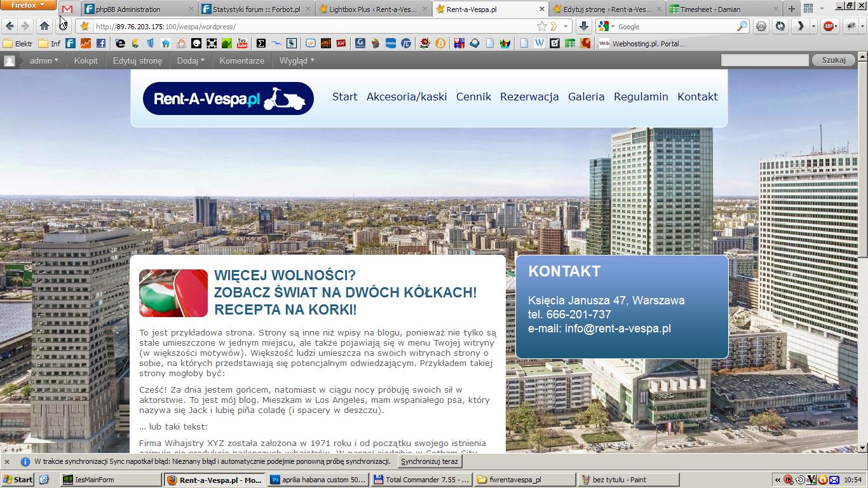Screen dimensions: 868x488
Task: Open the tab groups panorama icon
Action: pos(808,9)
